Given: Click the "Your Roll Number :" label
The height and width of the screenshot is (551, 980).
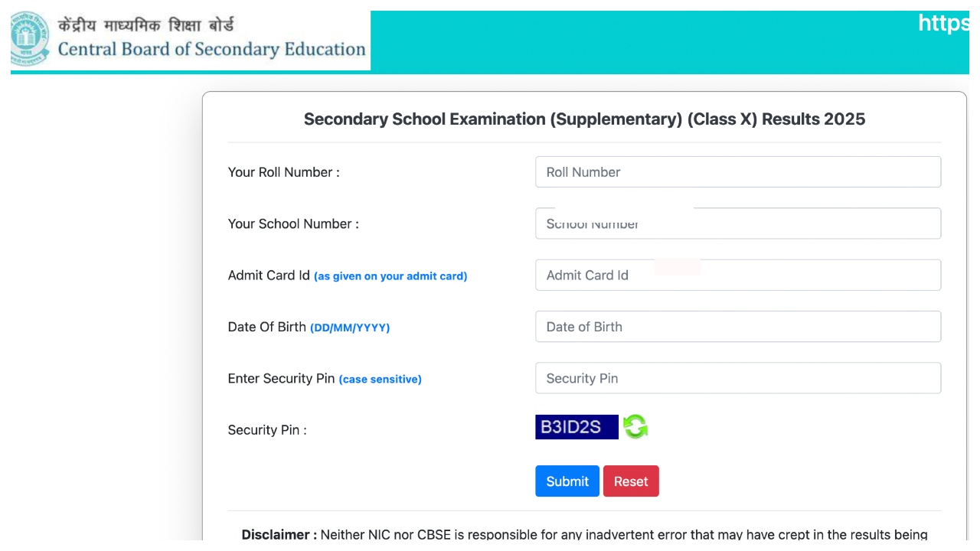Looking at the screenshot, I should pyautogui.click(x=283, y=172).
